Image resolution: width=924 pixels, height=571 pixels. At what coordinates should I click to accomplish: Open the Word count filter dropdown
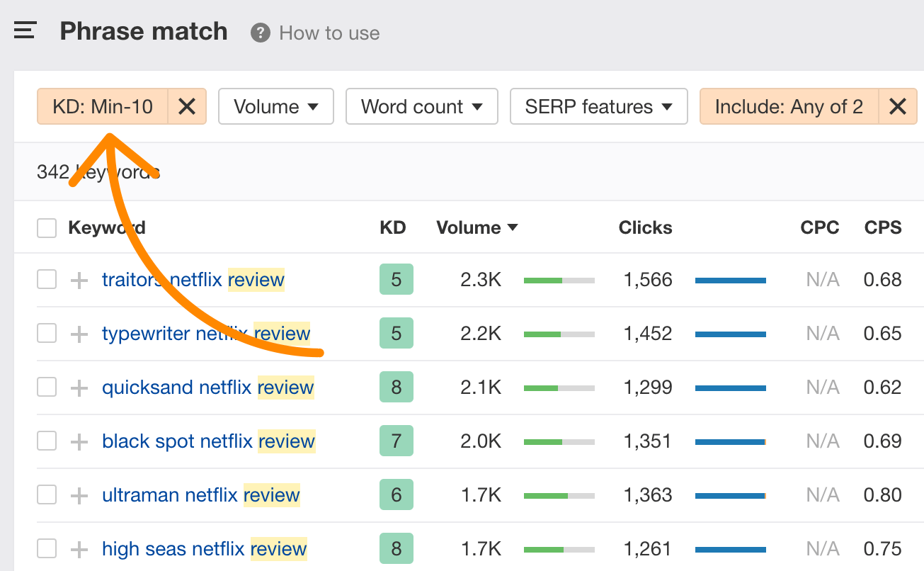[421, 107]
